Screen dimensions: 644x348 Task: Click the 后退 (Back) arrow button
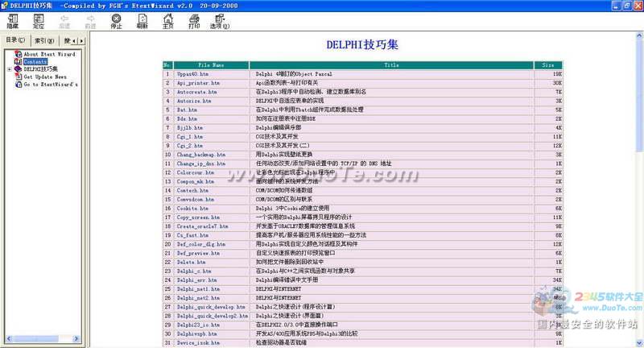click(64, 21)
